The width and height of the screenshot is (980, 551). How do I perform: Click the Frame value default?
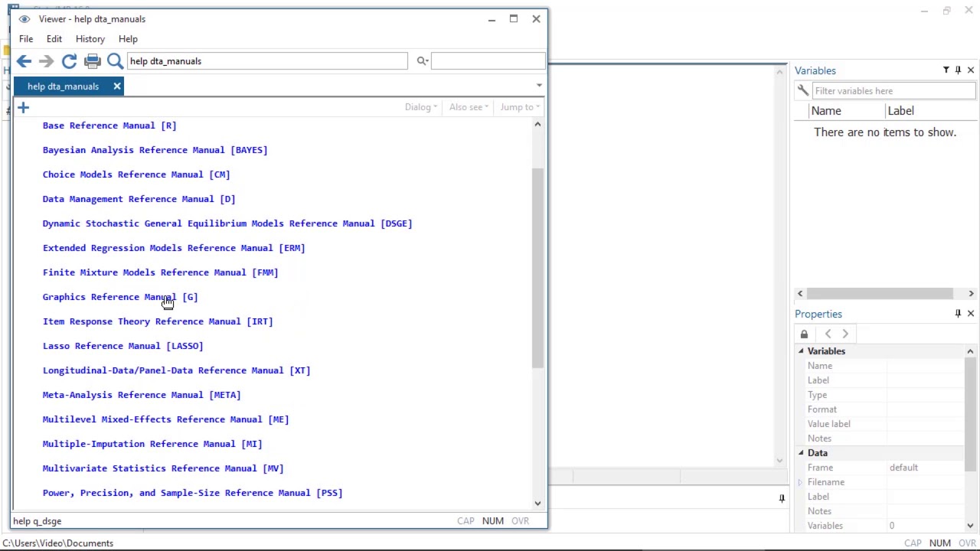[903, 468]
